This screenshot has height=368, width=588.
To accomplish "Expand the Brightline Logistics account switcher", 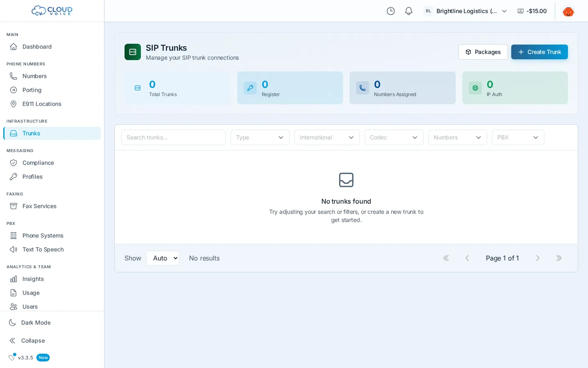I will (465, 11).
